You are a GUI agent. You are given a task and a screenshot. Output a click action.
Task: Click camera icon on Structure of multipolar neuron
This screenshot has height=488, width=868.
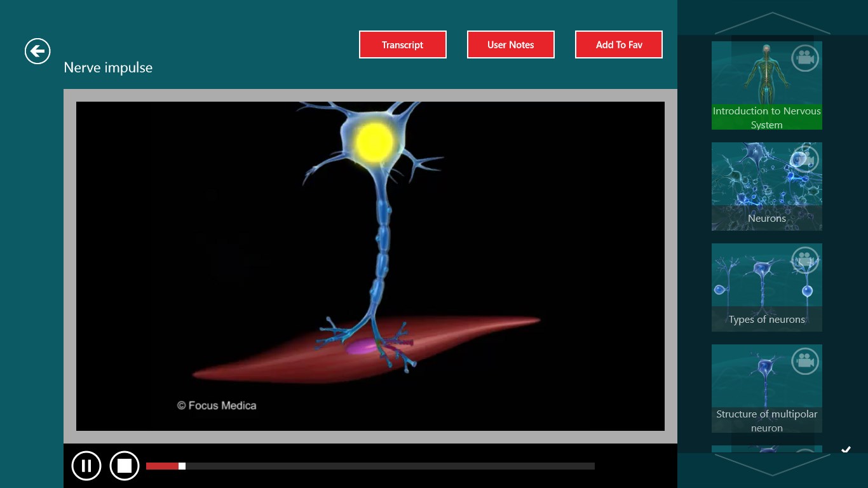pos(804,361)
